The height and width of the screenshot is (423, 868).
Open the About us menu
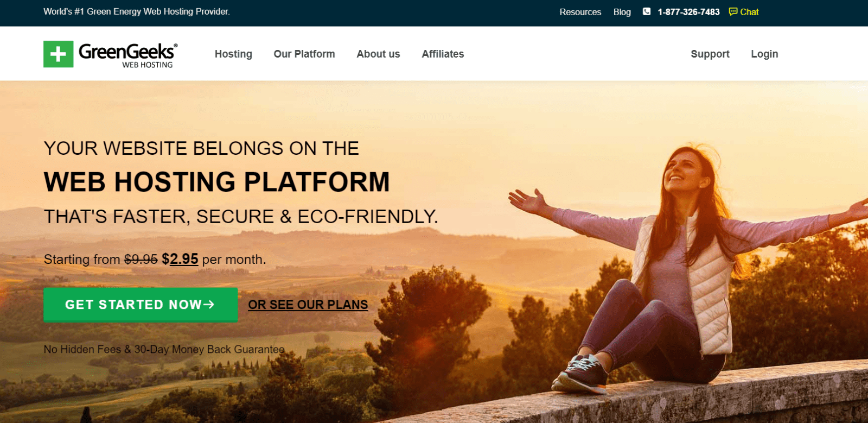click(378, 54)
